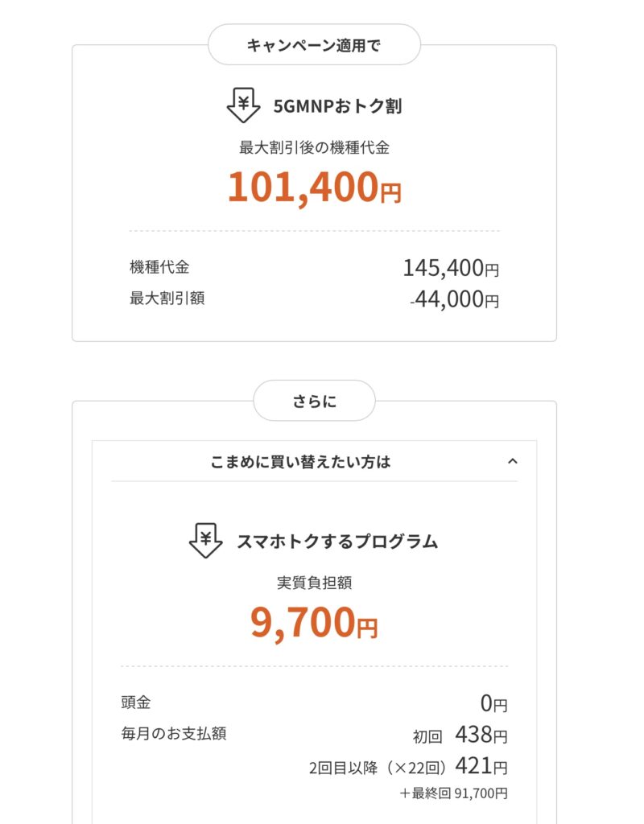The width and height of the screenshot is (644, 824).
Task: Collapse the こまめに買い替えたい方は section chevron
Action: pyautogui.click(x=513, y=462)
